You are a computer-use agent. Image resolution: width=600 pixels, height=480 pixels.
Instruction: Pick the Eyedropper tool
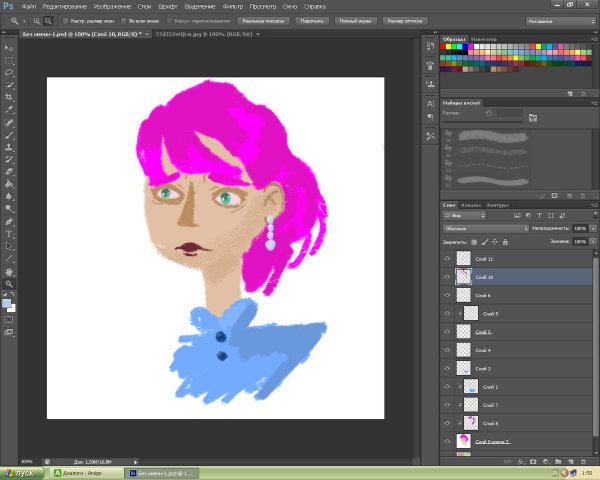9,110
